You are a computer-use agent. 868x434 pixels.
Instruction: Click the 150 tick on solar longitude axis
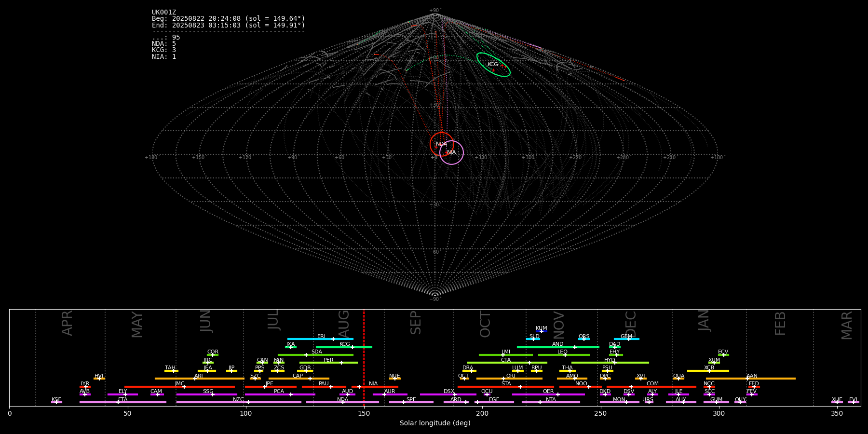click(364, 413)
